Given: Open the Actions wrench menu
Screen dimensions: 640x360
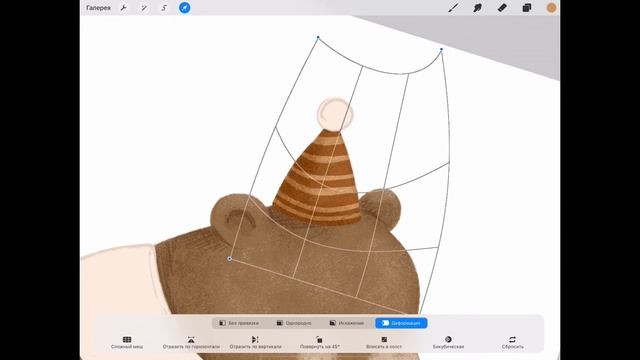Looking at the screenshot, I should coord(123,8).
